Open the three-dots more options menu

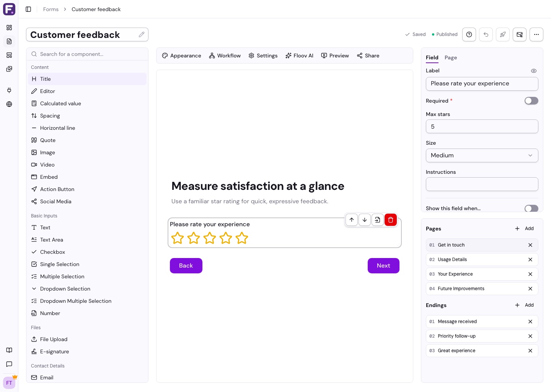[x=536, y=34]
